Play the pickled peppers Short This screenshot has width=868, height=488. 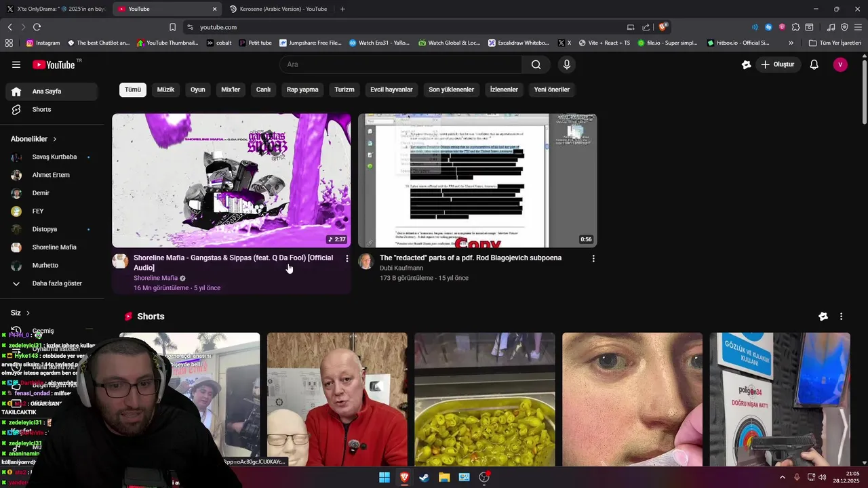pos(485,399)
